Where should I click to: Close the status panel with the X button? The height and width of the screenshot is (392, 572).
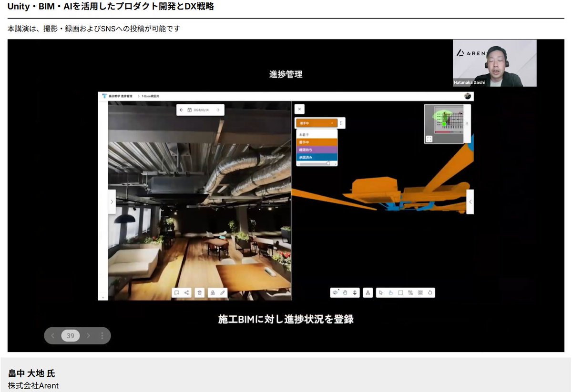(299, 109)
